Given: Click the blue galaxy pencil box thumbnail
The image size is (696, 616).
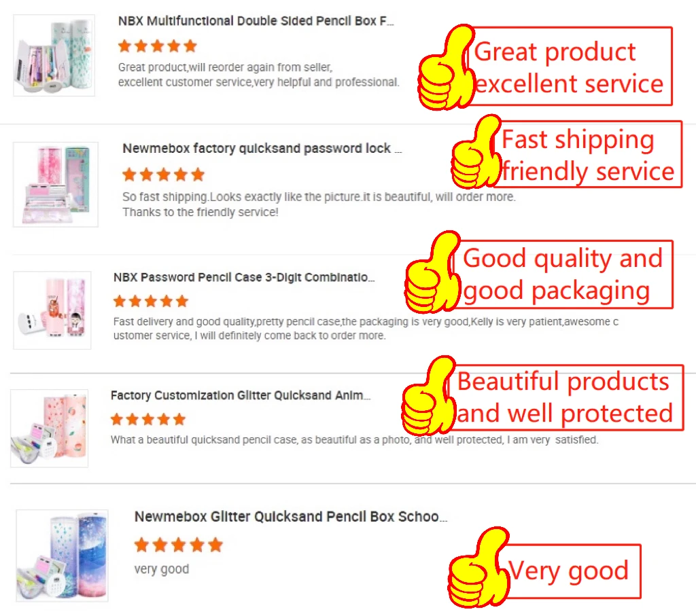Looking at the screenshot, I should click(x=62, y=556).
